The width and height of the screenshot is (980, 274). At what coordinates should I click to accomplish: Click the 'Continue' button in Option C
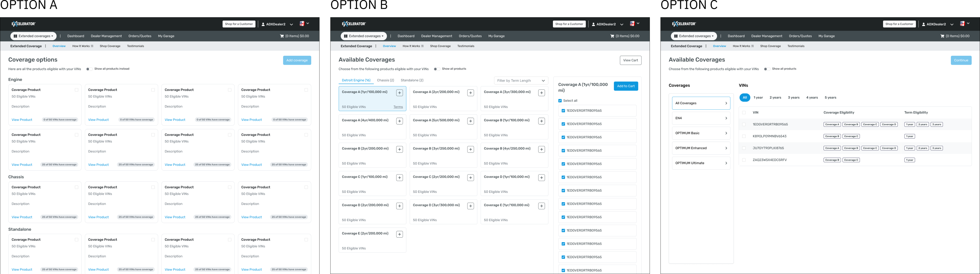(961, 60)
